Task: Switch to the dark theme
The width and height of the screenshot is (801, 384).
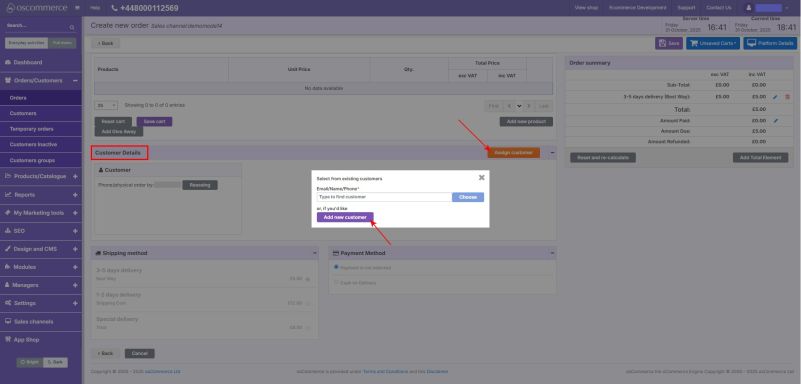Action: point(55,362)
